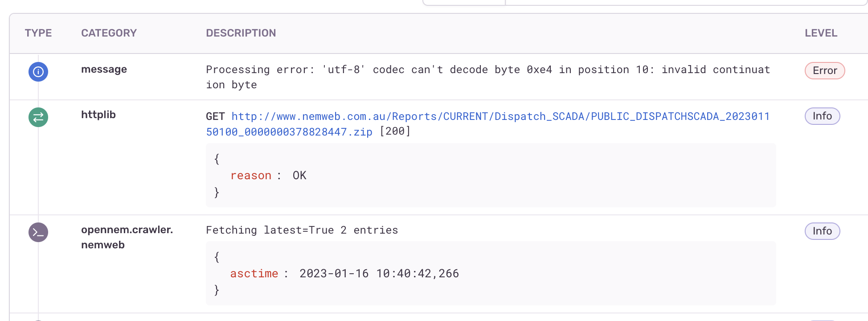Select the CATEGORY column header
This screenshot has height=321, width=868.
[x=109, y=33]
